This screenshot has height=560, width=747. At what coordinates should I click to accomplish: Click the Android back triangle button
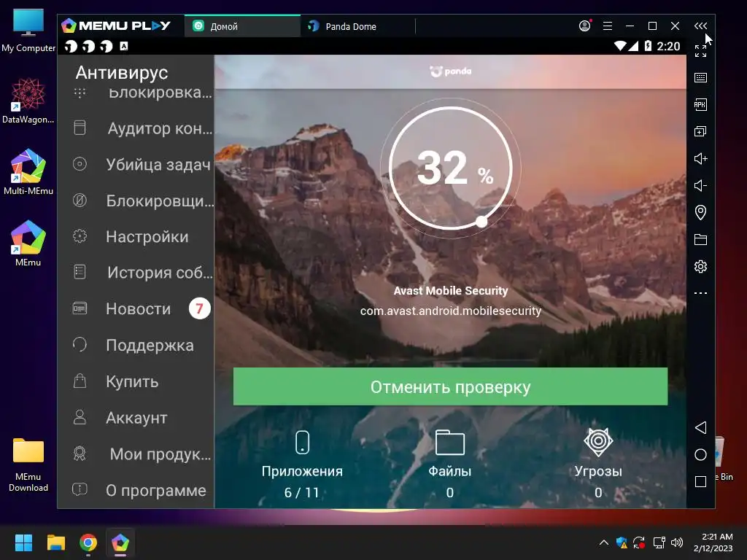pos(700,427)
